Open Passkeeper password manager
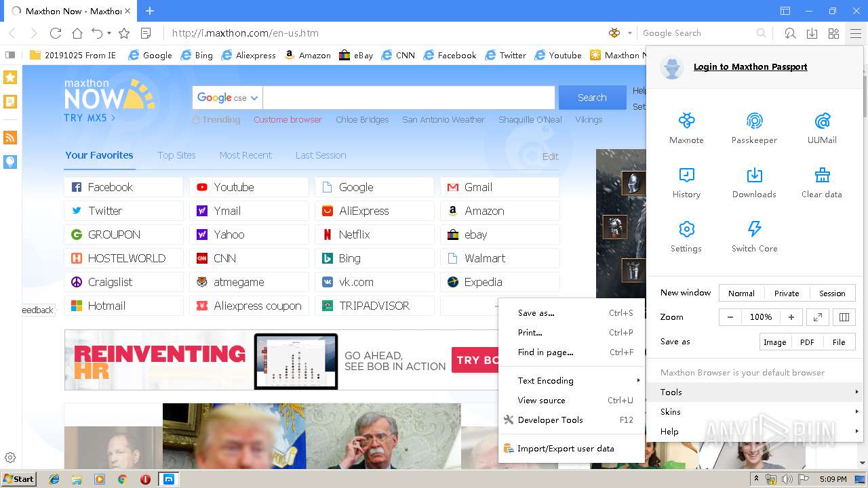Image resolution: width=868 pixels, height=488 pixels. pyautogui.click(x=754, y=128)
